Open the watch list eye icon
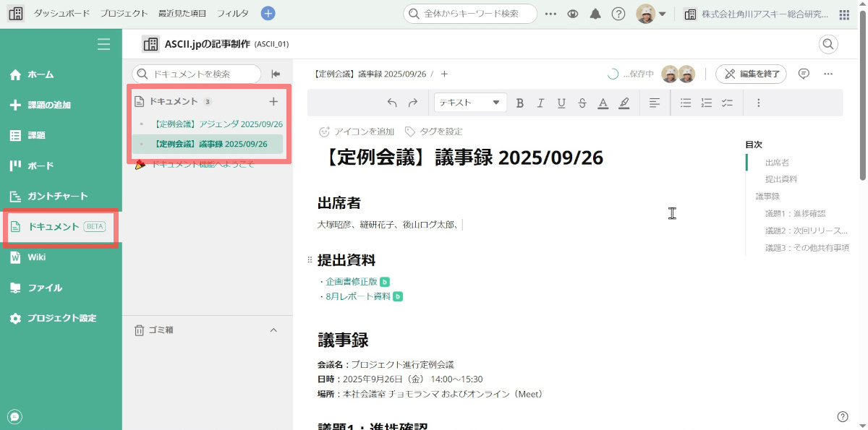Image resolution: width=868 pixels, height=430 pixels. pos(573,14)
